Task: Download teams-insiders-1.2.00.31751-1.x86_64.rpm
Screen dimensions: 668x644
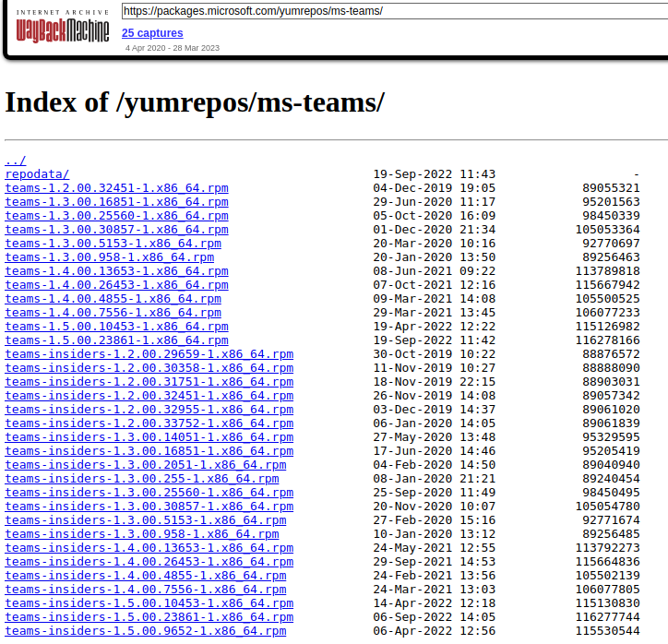Action: point(149,382)
